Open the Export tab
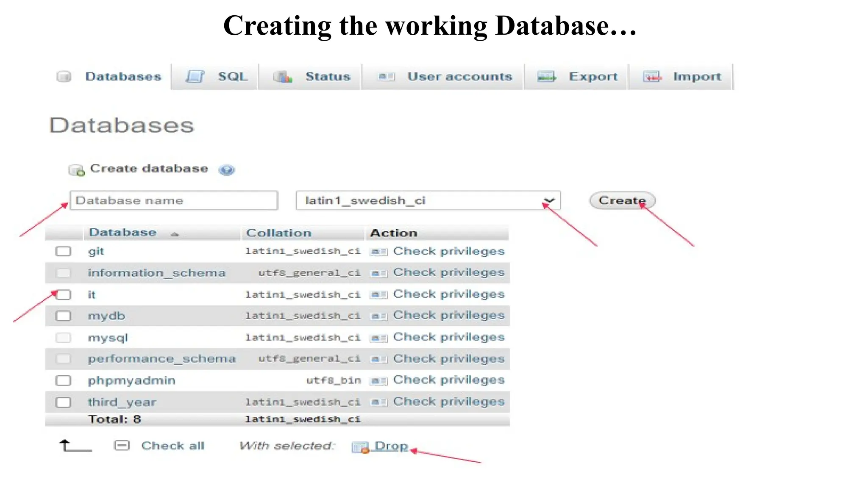This screenshot has width=868, height=488. click(576, 77)
